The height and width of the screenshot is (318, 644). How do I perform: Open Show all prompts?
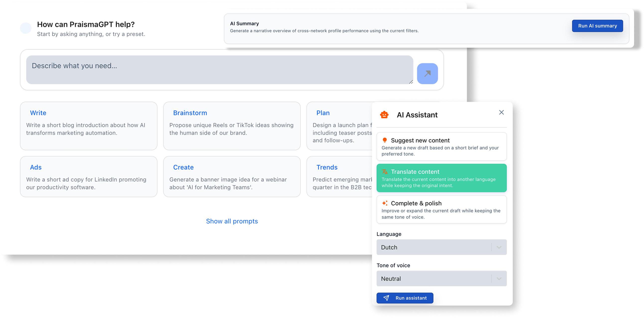click(232, 221)
